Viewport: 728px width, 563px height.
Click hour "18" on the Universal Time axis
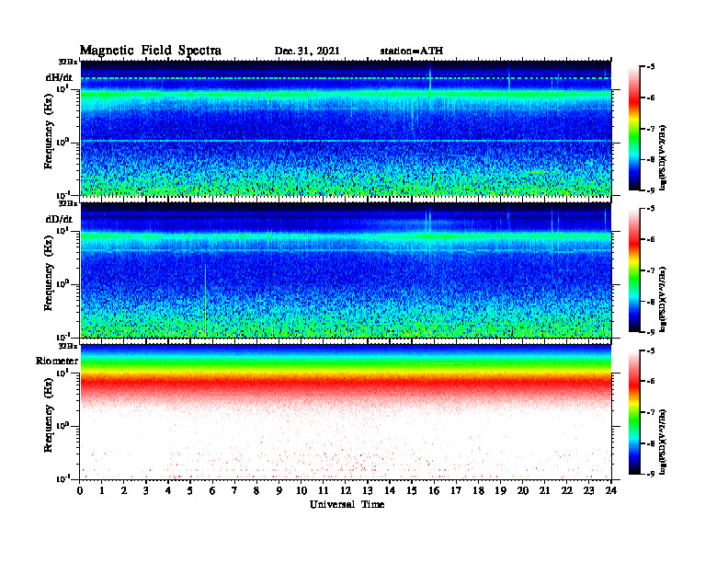[x=478, y=491]
